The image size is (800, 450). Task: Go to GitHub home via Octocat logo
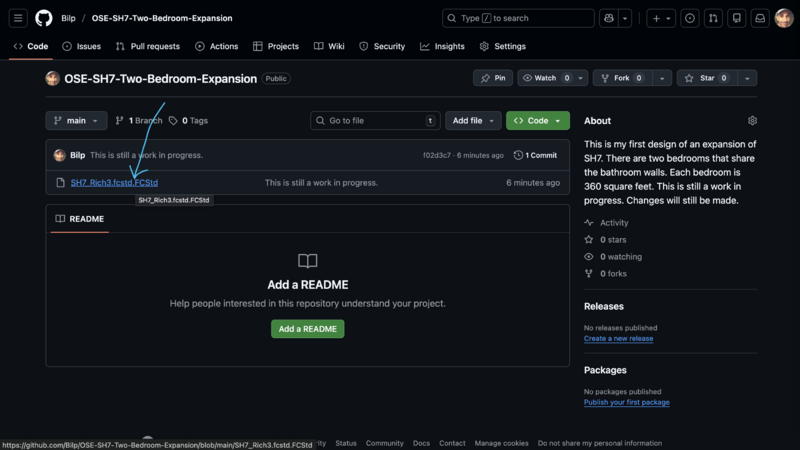pyautogui.click(x=44, y=18)
